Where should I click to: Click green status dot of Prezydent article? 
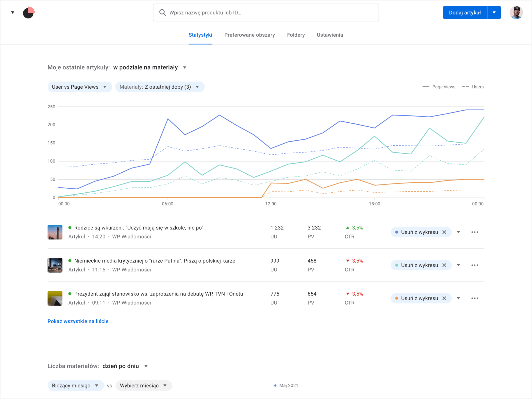click(70, 294)
